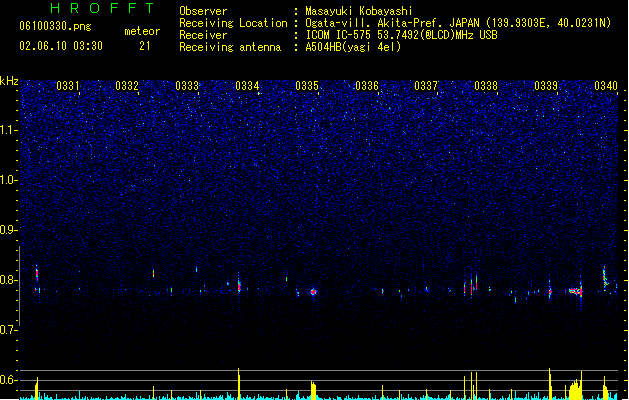Click the Receiver label
This screenshot has height=400, width=629.
[x=203, y=35]
